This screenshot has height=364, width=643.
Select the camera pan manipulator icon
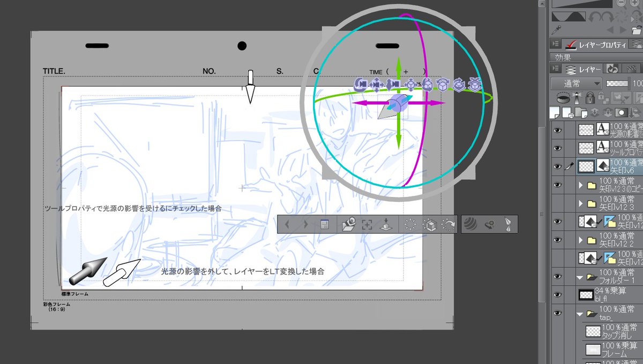(377, 84)
